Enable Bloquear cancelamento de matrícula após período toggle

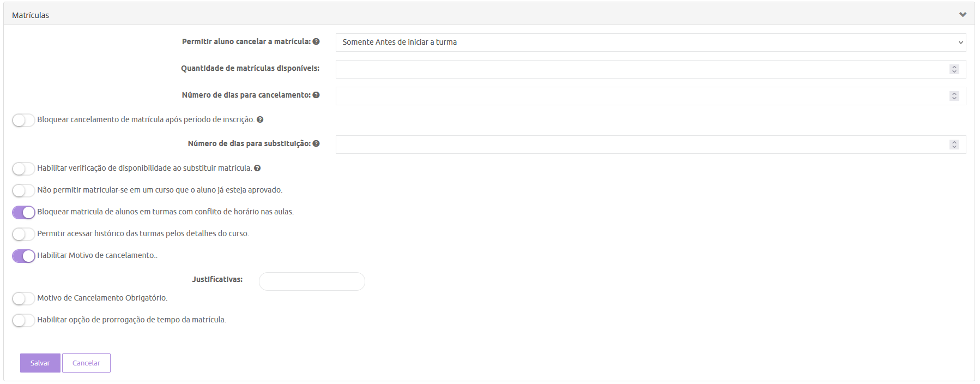coord(23,120)
